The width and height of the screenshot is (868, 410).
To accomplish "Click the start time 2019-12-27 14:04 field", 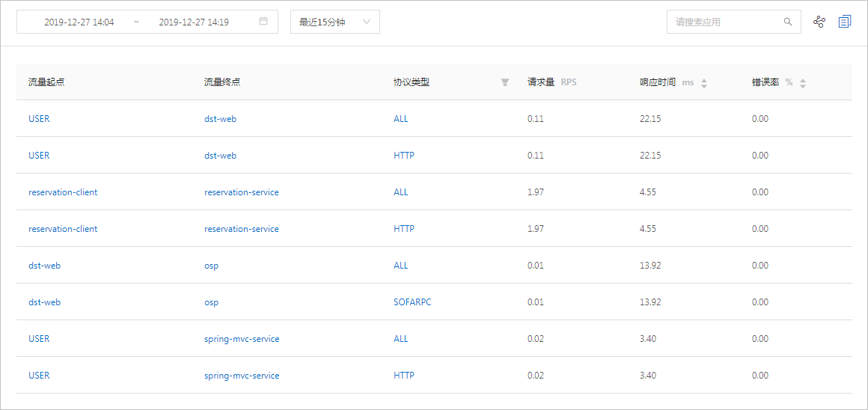I will click(x=79, y=22).
